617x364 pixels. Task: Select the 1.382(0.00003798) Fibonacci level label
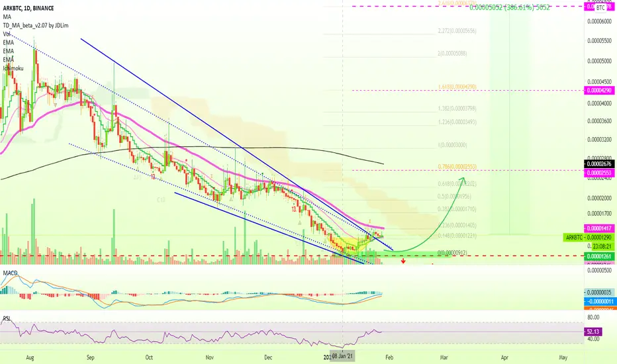(x=457, y=109)
